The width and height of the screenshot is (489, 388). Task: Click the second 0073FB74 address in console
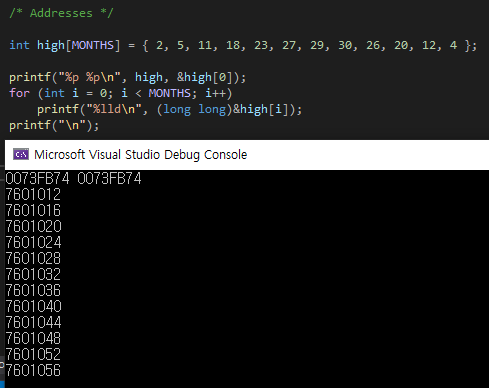click(109, 178)
